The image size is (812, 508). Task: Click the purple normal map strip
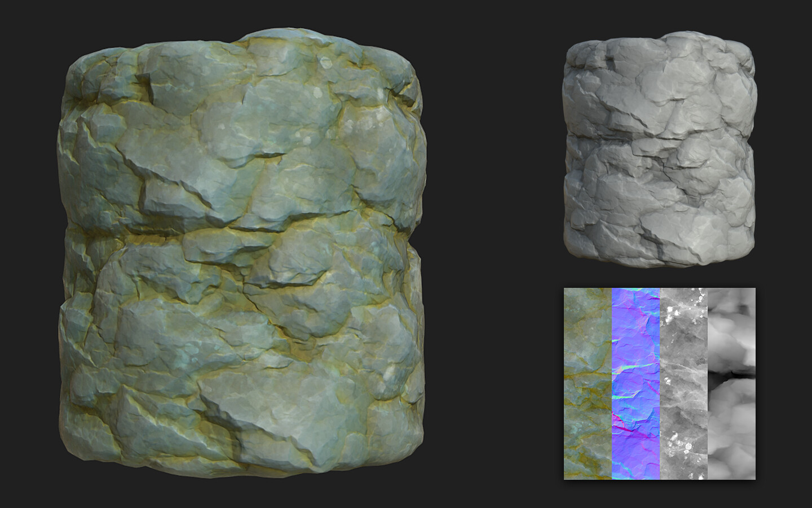[634, 384]
